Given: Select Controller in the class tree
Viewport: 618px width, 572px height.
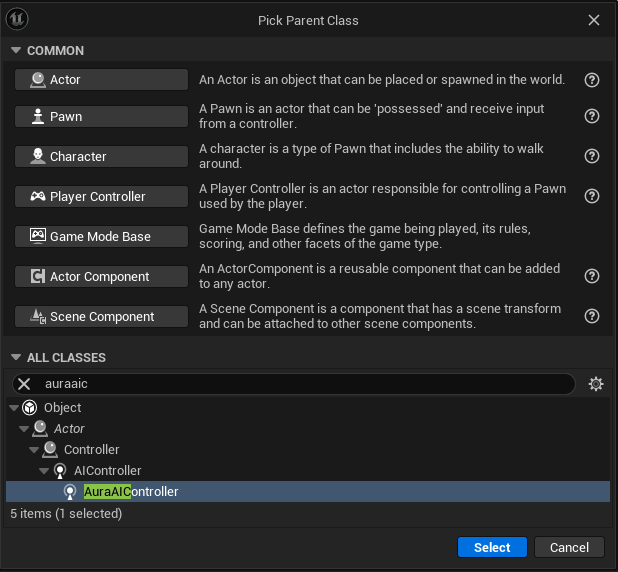Looking at the screenshot, I should click(91, 450).
